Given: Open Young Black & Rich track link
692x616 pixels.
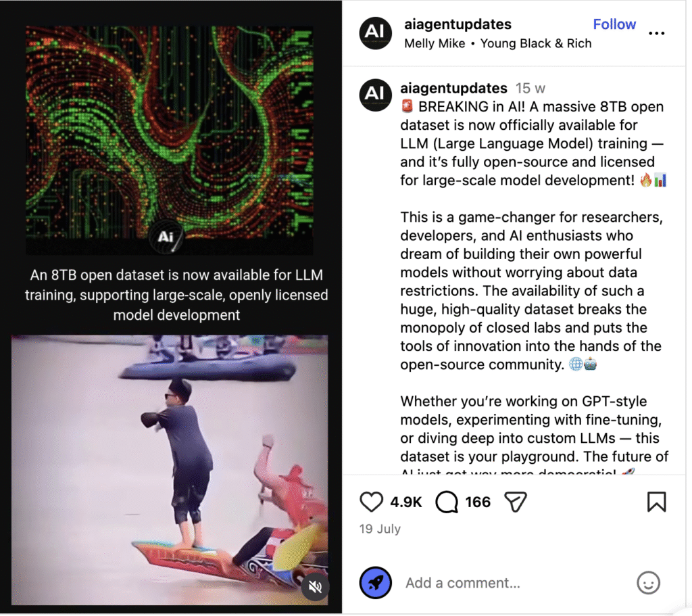Looking at the screenshot, I should click(536, 44).
